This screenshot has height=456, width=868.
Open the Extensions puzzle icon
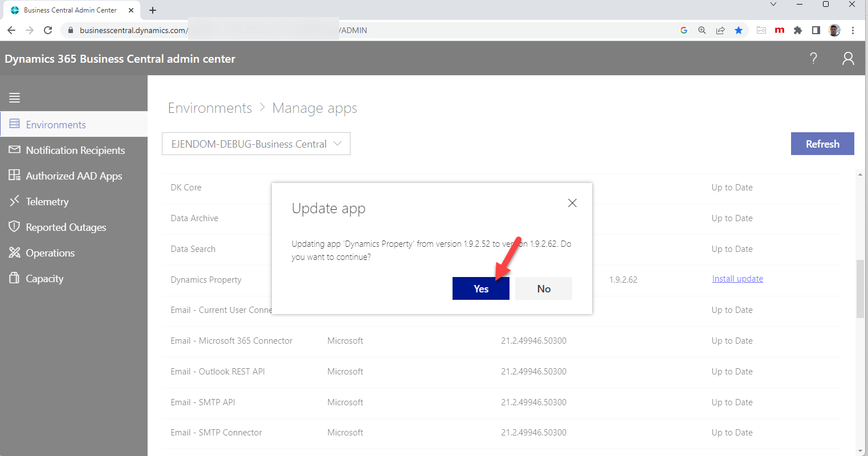pos(798,30)
